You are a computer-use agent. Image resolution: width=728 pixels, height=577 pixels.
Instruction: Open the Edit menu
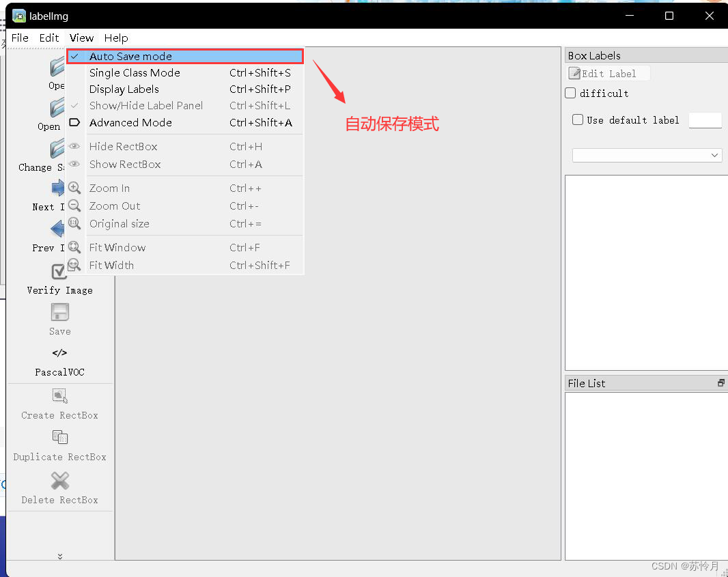click(48, 38)
